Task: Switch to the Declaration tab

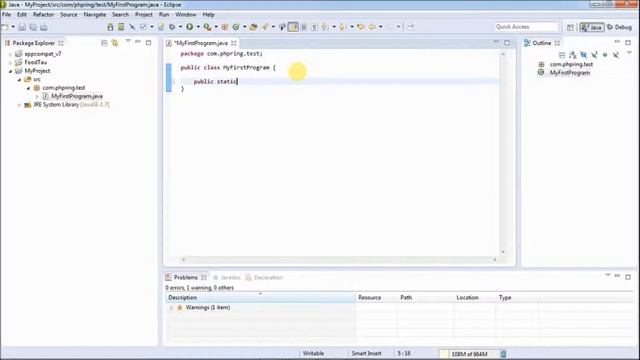Action: (x=264, y=277)
